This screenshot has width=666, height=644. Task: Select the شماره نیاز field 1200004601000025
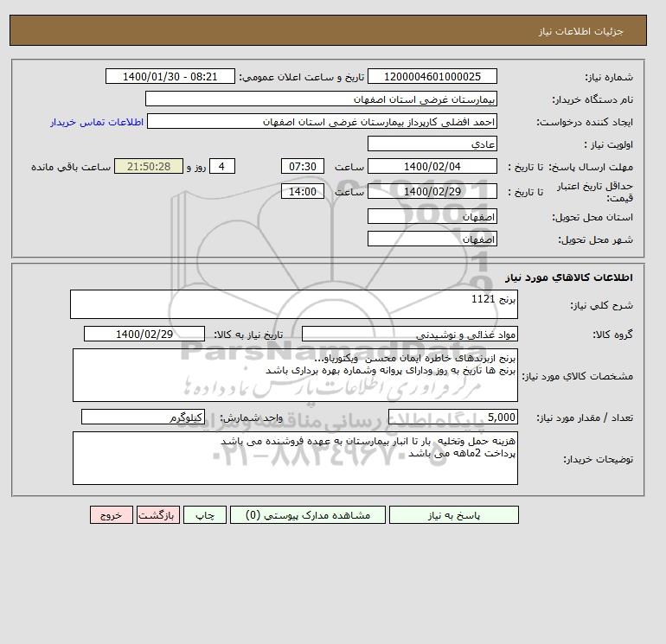pos(432,76)
